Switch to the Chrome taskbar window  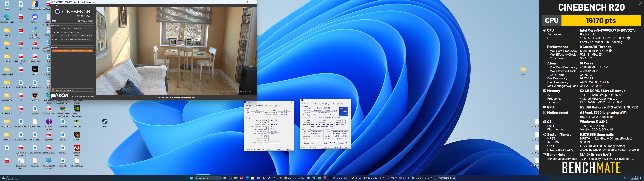294,178
